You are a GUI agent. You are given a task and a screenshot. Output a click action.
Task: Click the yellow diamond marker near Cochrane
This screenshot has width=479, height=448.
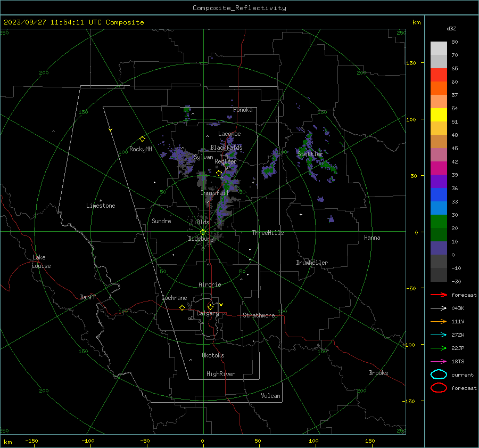tap(182, 307)
